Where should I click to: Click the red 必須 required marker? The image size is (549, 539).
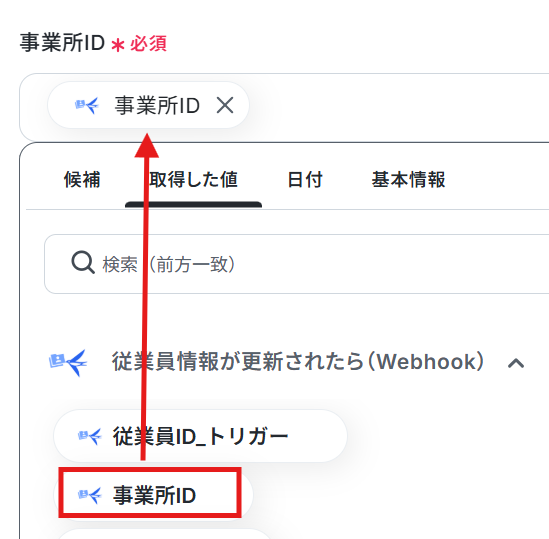[x=148, y=44]
